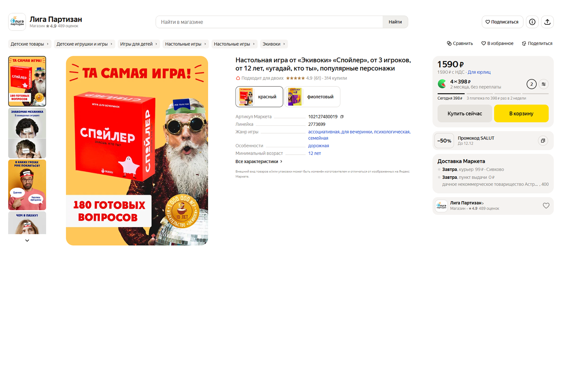
Task: Click the -50% promo badge
Action: tap(444, 141)
